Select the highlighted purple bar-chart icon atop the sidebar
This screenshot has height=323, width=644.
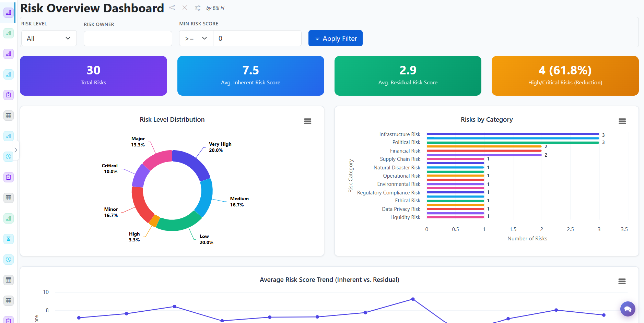tap(9, 13)
